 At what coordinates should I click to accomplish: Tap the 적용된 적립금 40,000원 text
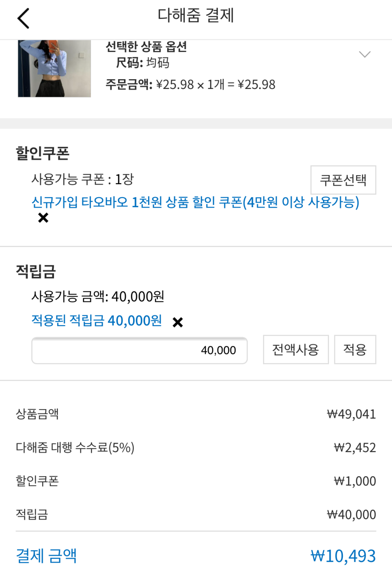(x=97, y=321)
